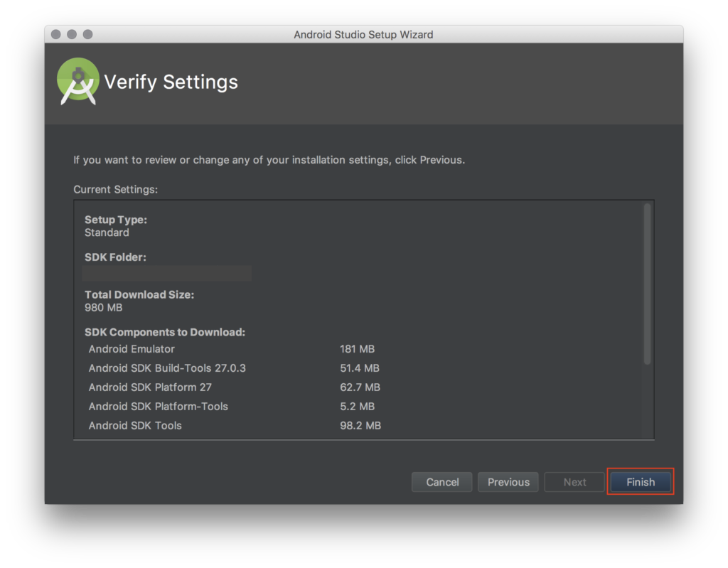Screen dimensions: 728x568
Task: Select the Android SDK Platform 27 row
Action: point(235,387)
